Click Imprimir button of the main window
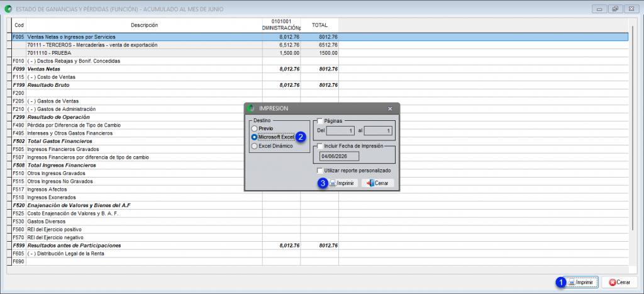Image resolution: width=644 pixels, height=294 pixels. 580,283
